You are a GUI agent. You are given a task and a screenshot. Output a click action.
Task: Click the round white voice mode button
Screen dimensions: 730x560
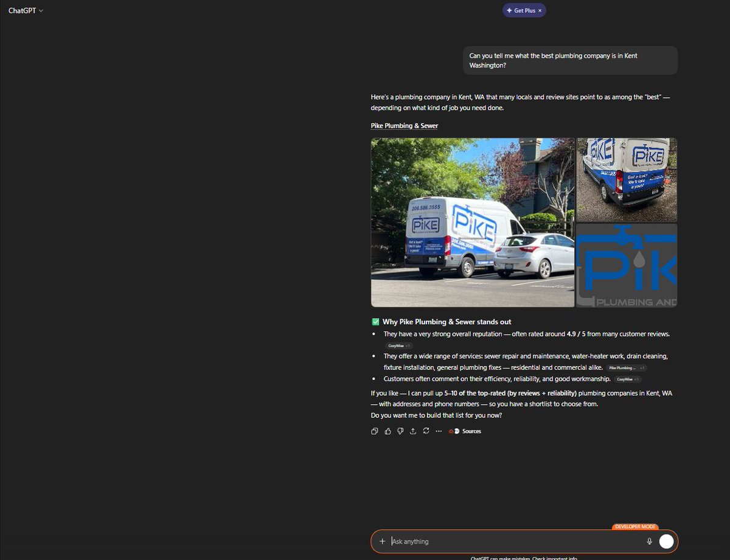coord(667,541)
